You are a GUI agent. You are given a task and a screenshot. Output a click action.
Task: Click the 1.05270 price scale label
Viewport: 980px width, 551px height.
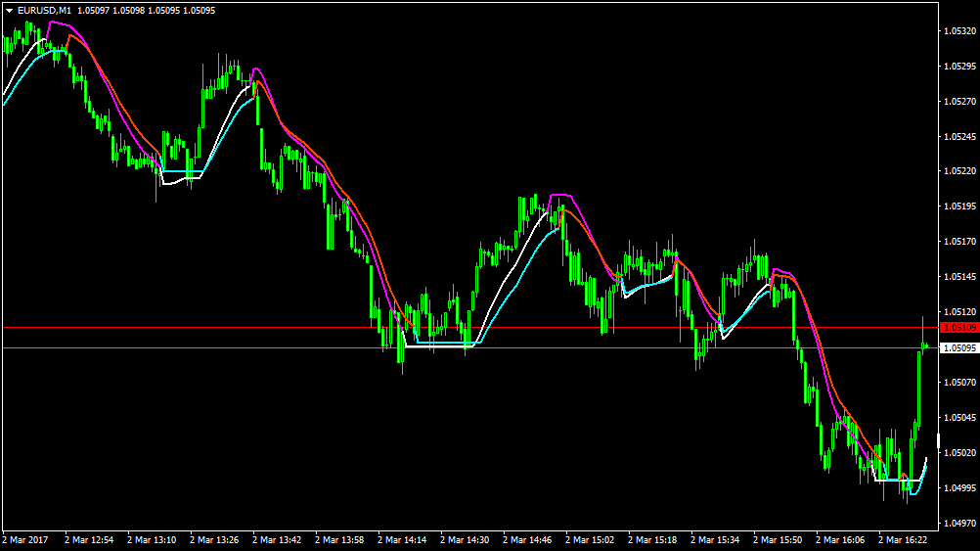tap(960, 101)
